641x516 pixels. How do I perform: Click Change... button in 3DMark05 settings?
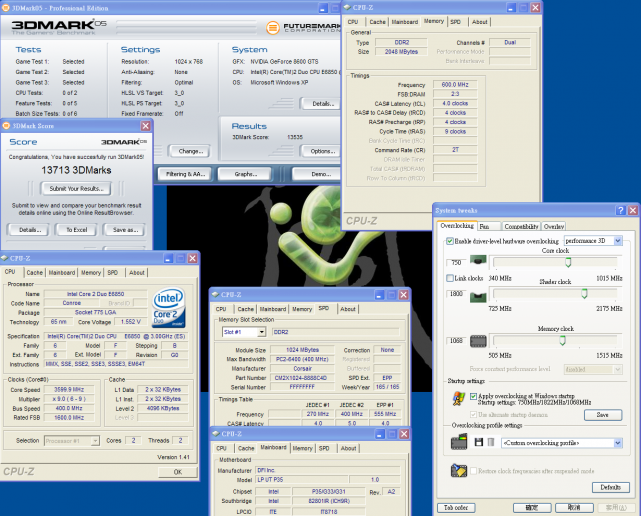[x=190, y=151]
